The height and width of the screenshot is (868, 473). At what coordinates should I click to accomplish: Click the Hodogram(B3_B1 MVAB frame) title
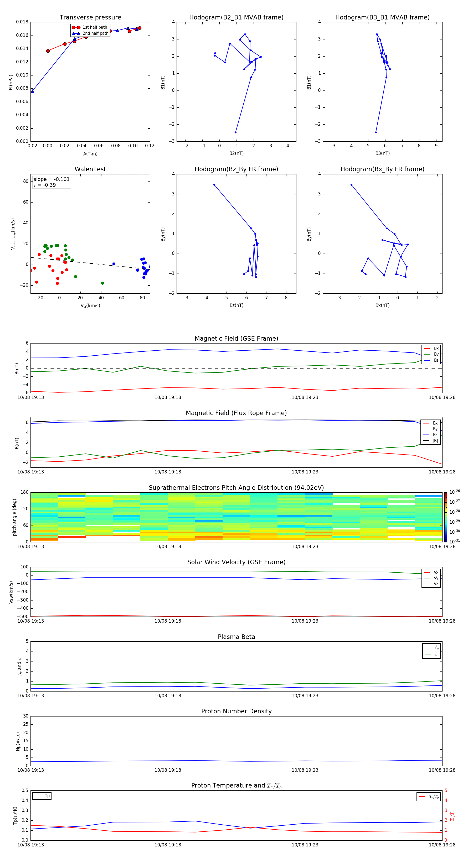(x=382, y=18)
